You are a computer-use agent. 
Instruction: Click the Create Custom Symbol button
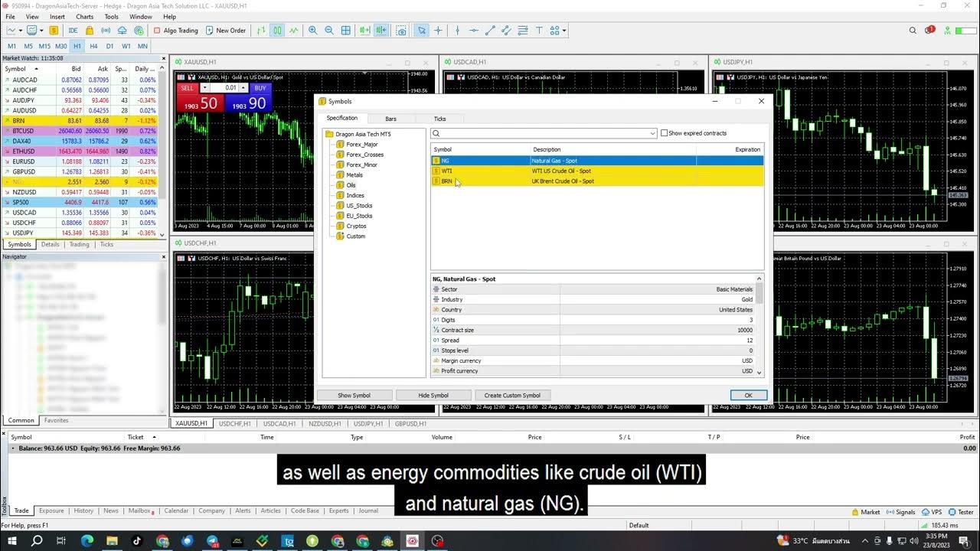point(512,396)
